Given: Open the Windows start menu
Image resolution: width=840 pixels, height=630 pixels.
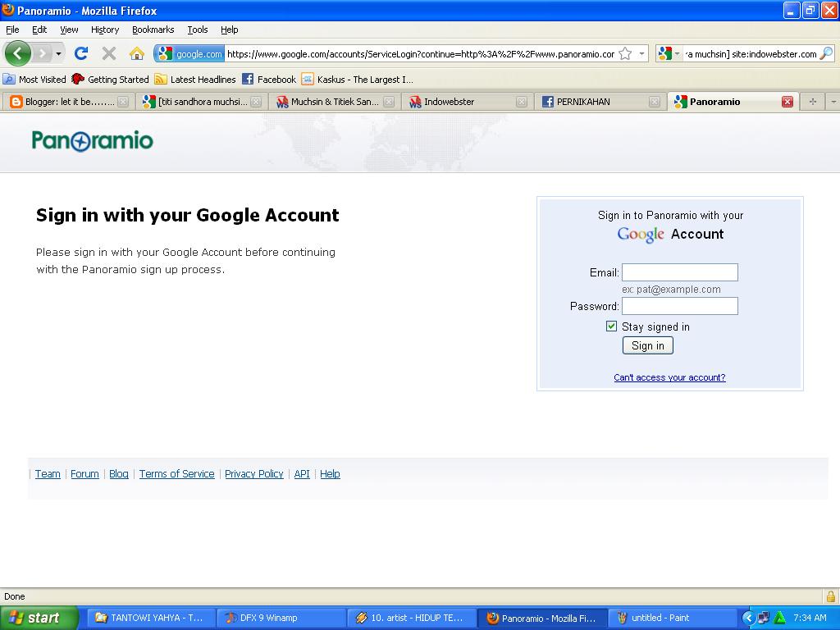Looking at the screenshot, I should click(x=39, y=618).
